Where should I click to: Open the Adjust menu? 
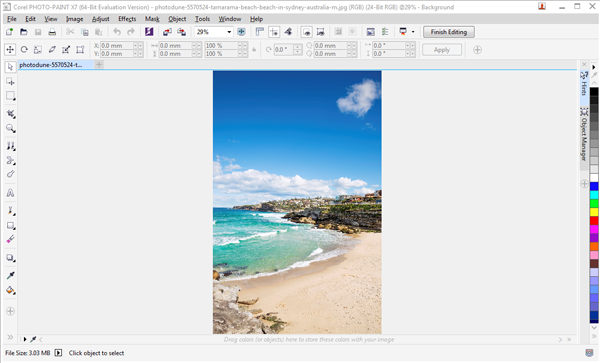[x=101, y=19]
